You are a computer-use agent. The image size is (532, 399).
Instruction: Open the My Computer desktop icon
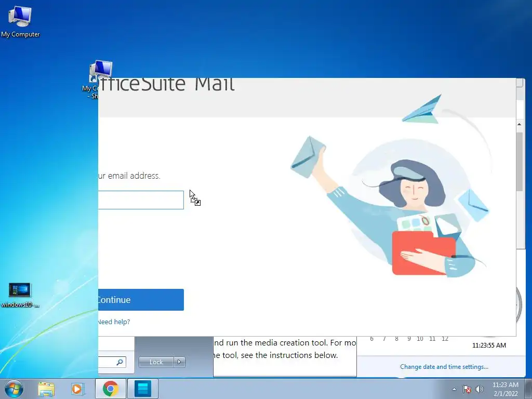[x=20, y=21]
